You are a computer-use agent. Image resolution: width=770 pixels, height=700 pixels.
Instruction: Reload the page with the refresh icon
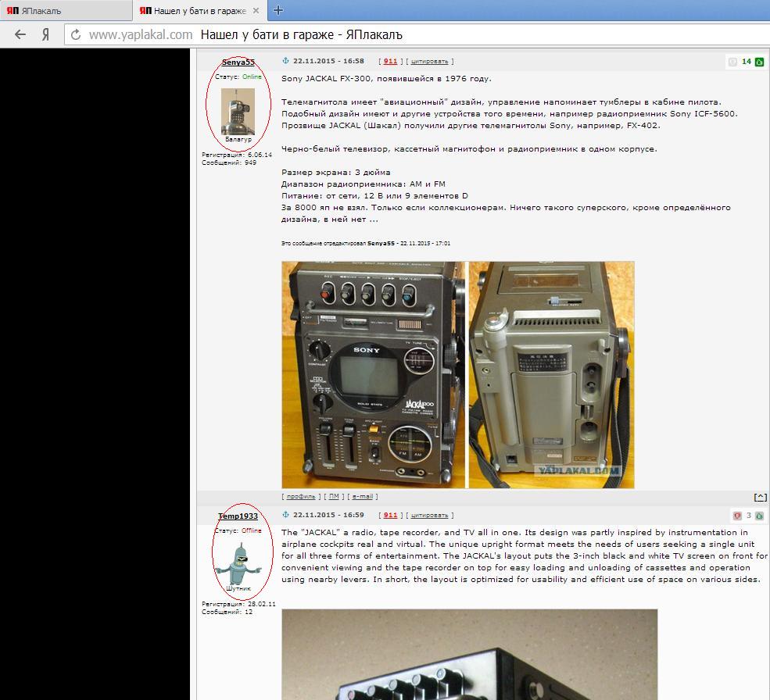point(76,34)
